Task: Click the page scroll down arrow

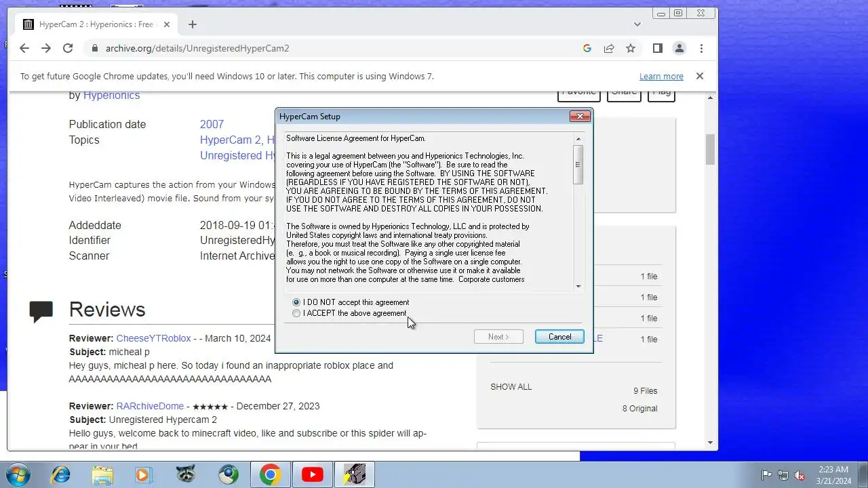Action: pos(710,443)
